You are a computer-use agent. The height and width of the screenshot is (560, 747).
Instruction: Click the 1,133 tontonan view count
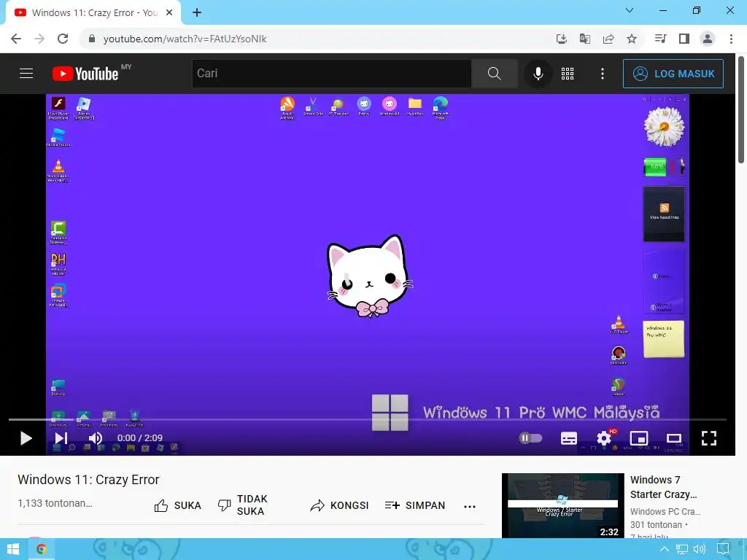(55, 503)
